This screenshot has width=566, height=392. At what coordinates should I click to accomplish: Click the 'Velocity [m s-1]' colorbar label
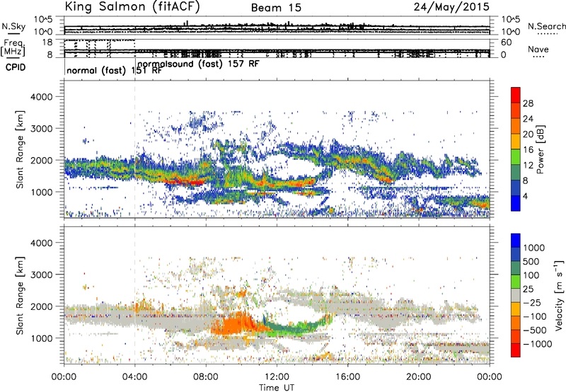(x=559, y=295)
